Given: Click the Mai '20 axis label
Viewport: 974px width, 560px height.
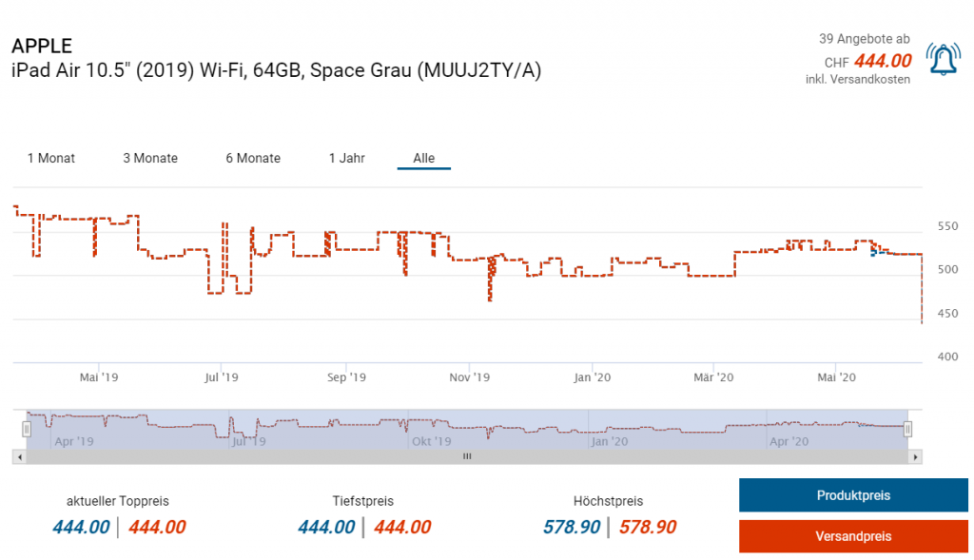Looking at the screenshot, I should pos(837,377).
